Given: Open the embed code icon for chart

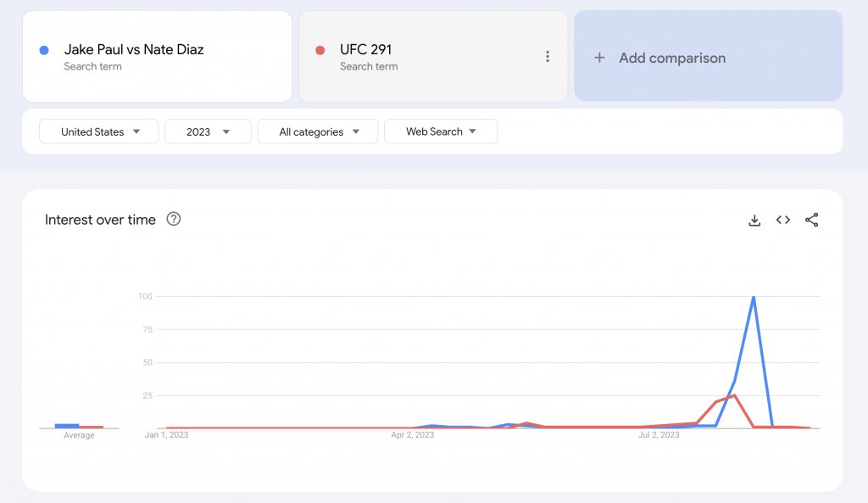Looking at the screenshot, I should (x=783, y=221).
